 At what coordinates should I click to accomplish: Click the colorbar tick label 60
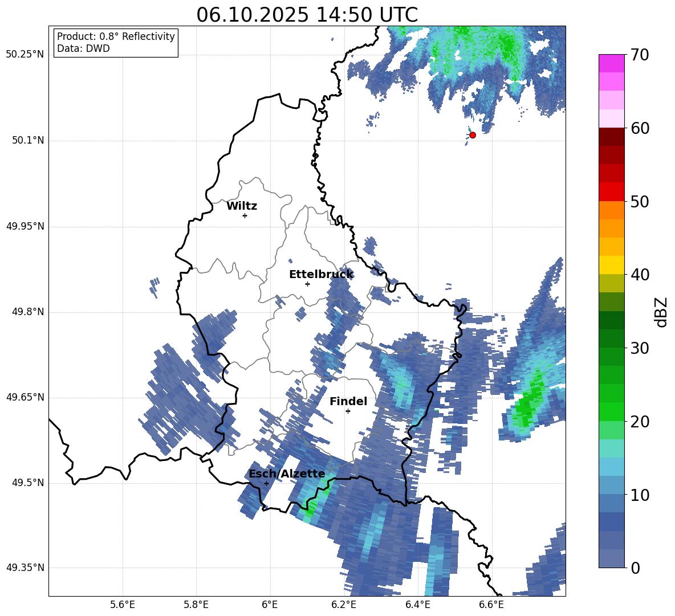point(640,128)
